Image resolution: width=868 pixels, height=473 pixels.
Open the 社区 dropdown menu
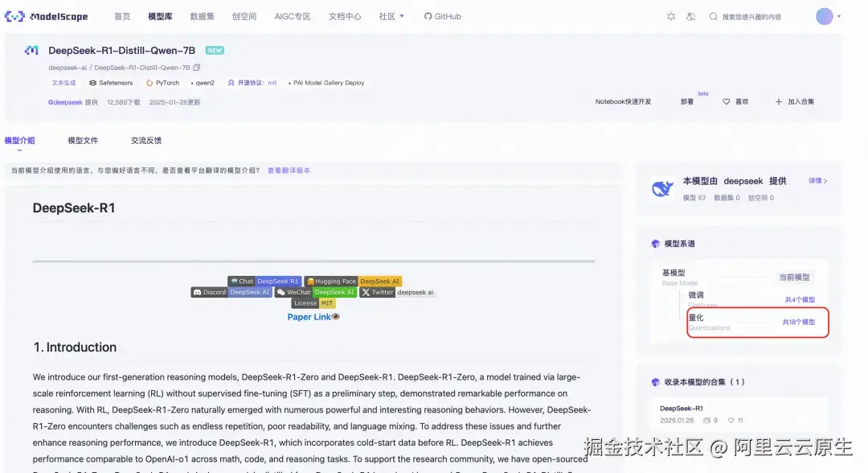391,15
